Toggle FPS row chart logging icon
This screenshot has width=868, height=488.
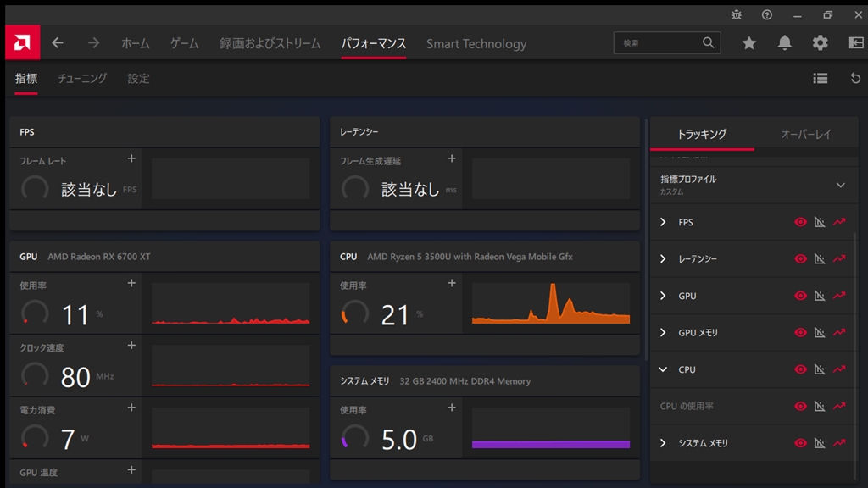click(820, 222)
